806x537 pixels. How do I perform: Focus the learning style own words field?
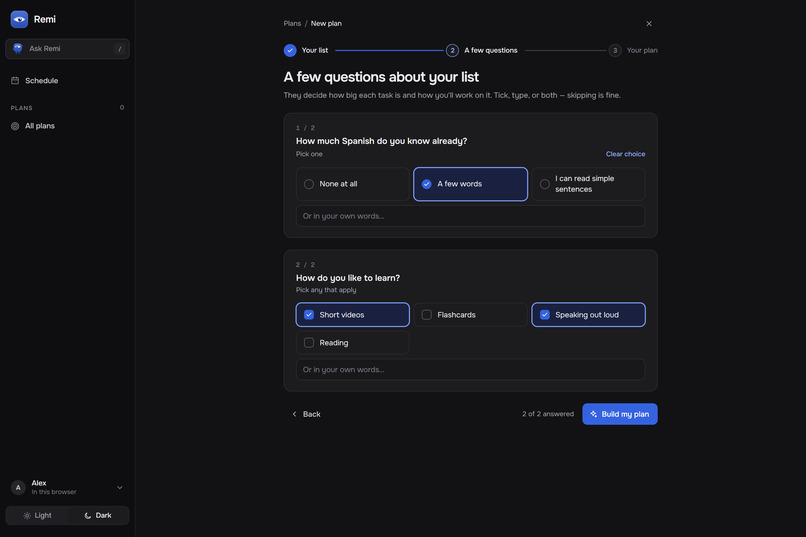coord(470,369)
